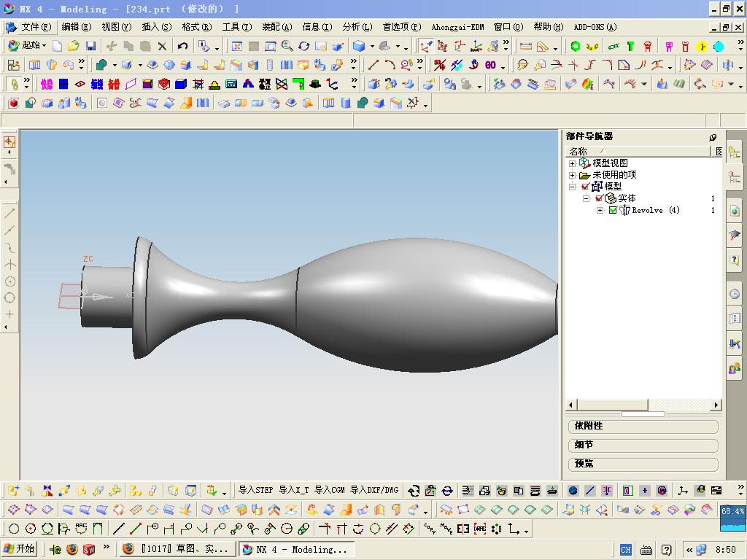
Task: Switch to the 『1017』草图 Firefox taskbar window
Action: pyautogui.click(x=177, y=549)
